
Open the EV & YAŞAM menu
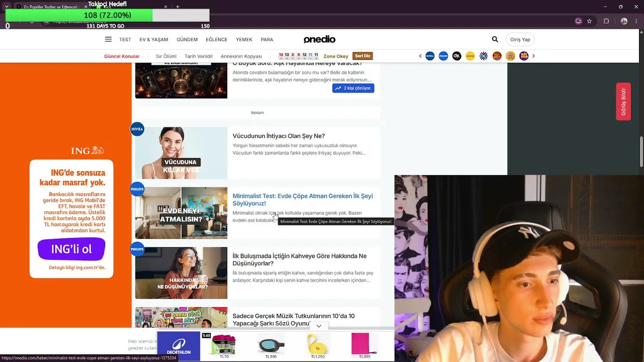tap(154, 40)
